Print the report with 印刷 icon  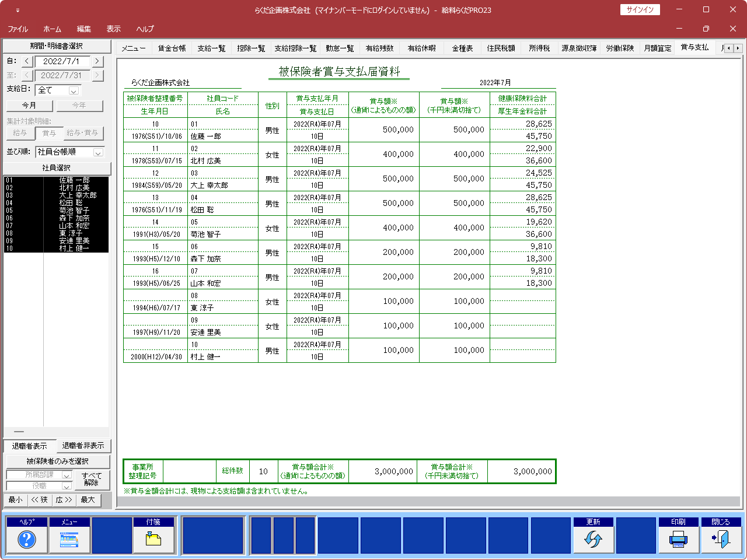678,535
